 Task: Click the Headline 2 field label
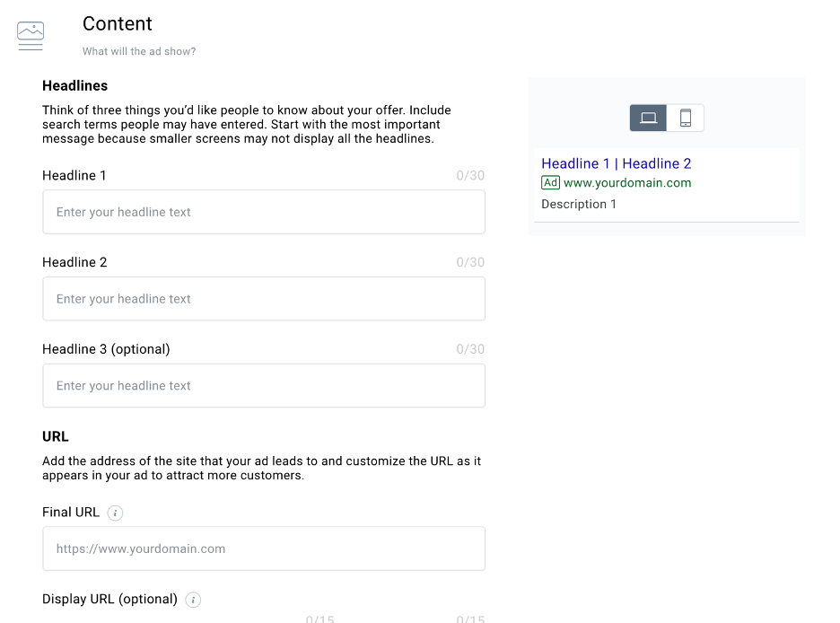(74, 262)
